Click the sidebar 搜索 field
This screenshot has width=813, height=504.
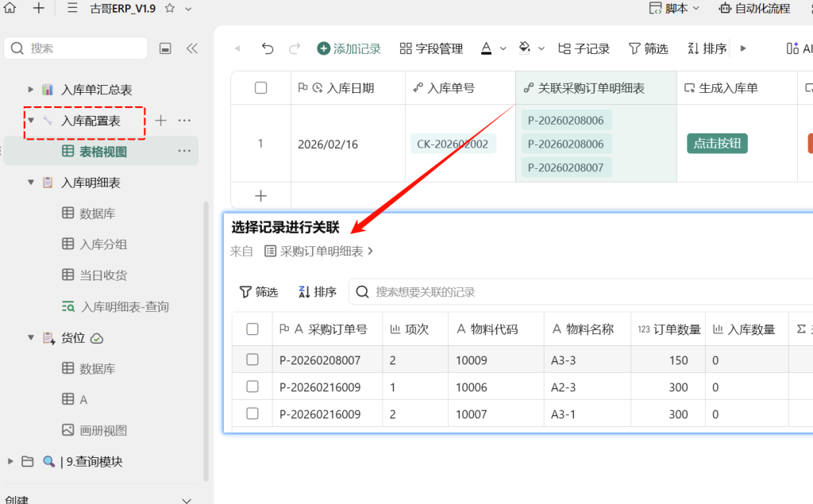(75, 48)
